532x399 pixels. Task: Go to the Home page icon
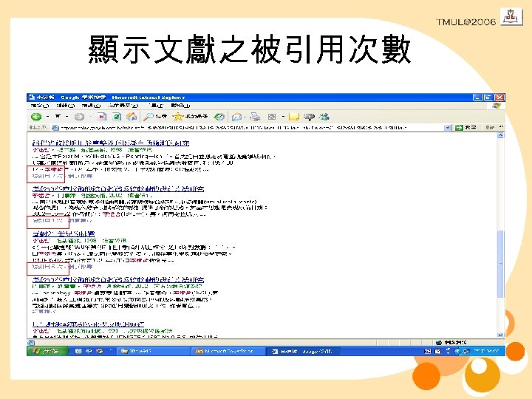(132, 117)
